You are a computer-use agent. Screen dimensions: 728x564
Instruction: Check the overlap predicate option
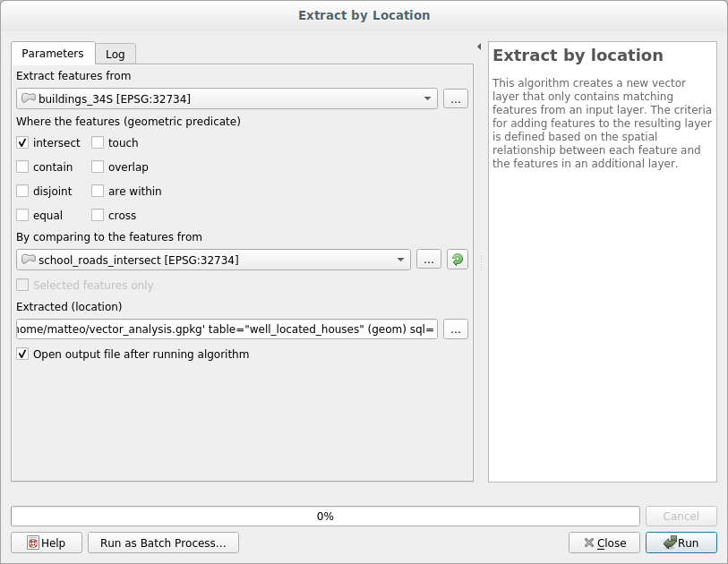pyautogui.click(x=98, y=167)
